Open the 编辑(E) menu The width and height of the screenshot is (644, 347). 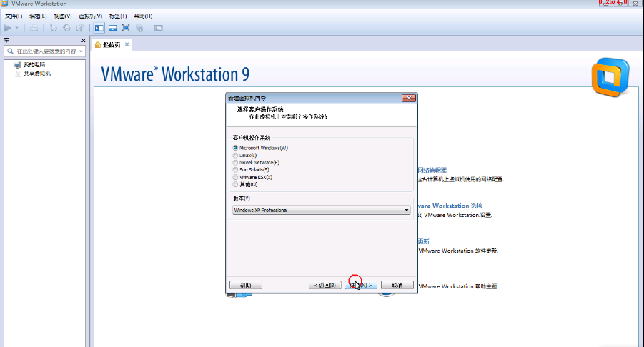[x=38, y=16]
